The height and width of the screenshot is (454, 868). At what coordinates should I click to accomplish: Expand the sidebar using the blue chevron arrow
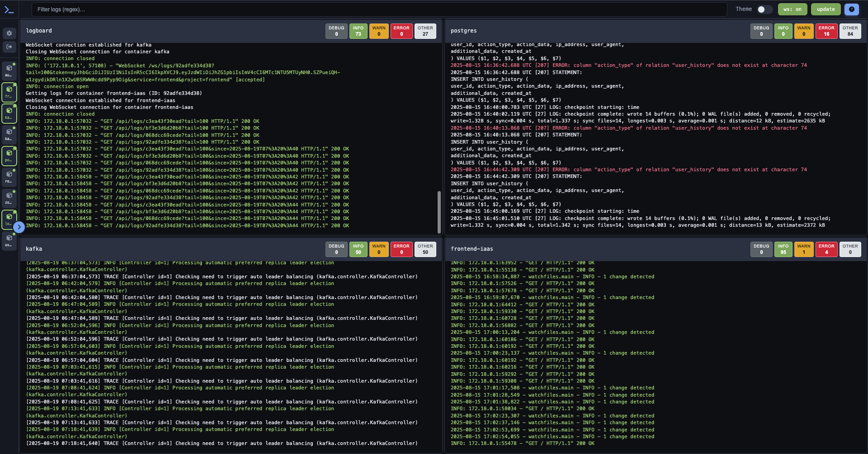19,227
